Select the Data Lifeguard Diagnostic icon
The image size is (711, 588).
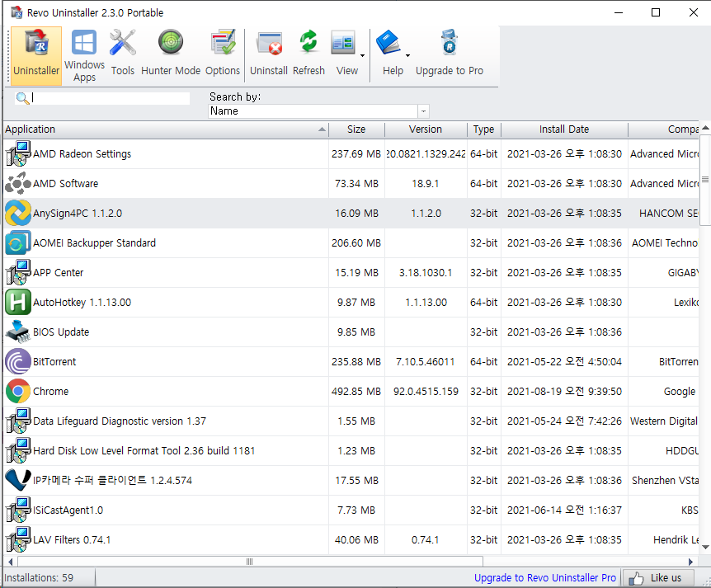[x=18, y=421]
